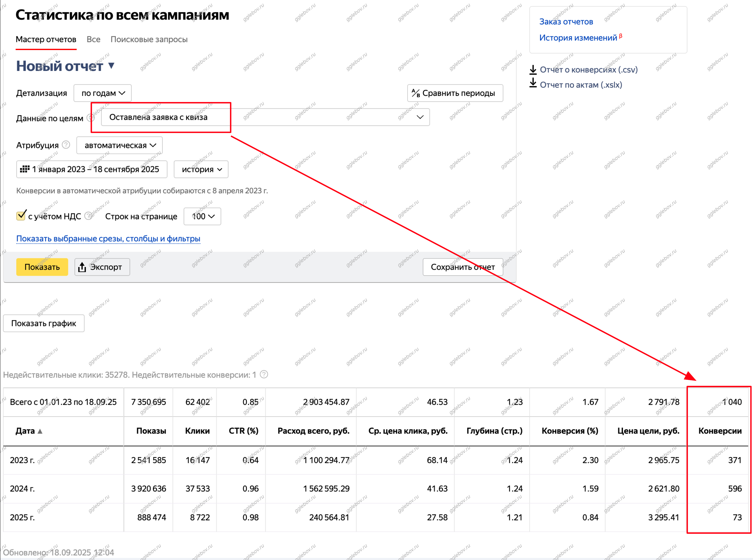Viewport: 753px width, 560px height.
Task: Open the Детализация по годам dropdown
Action: coord(103,93)
